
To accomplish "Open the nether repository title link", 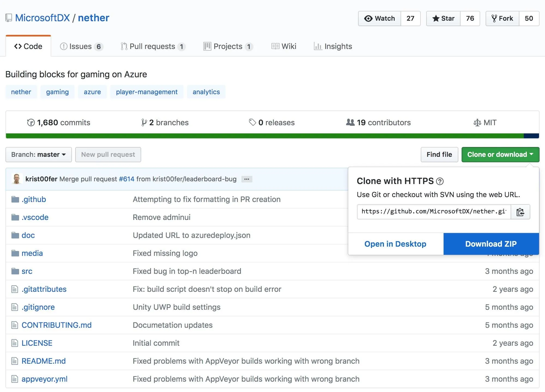I will tap(93, 18).
